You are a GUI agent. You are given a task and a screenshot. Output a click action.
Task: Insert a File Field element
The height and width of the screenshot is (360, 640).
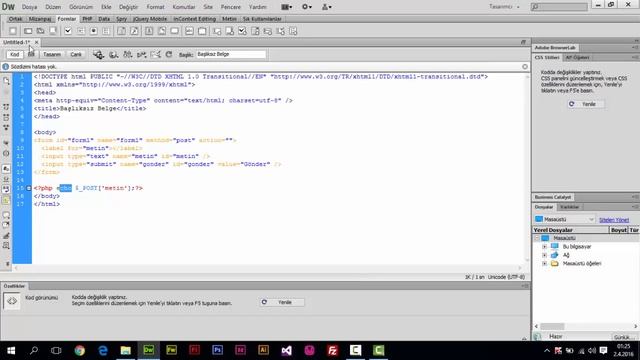(162, 31)
